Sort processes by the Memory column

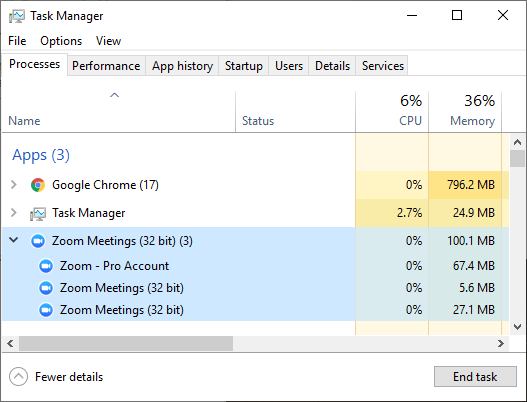[465, 112]
